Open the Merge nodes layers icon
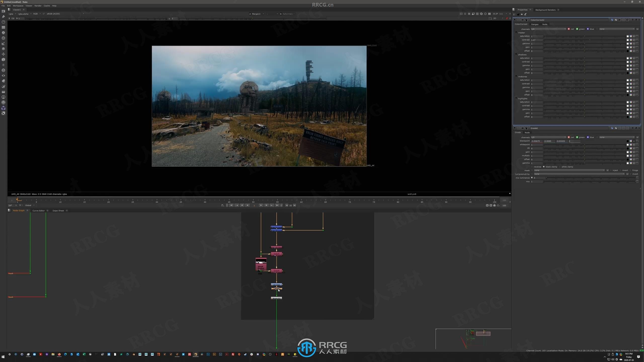Image resolution: width=644 pixels, height=362 pixels. click(3, 49)
